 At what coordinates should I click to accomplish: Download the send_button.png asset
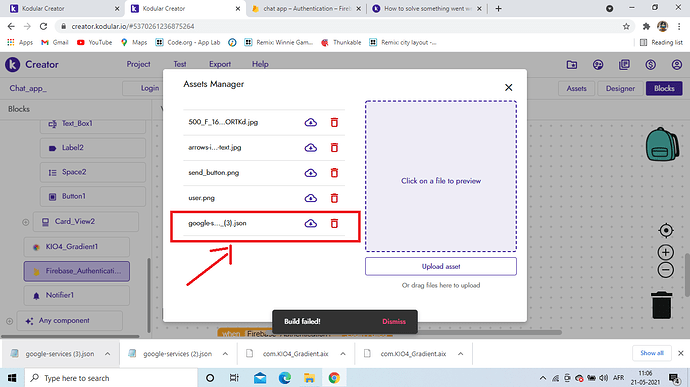point(311,173)
